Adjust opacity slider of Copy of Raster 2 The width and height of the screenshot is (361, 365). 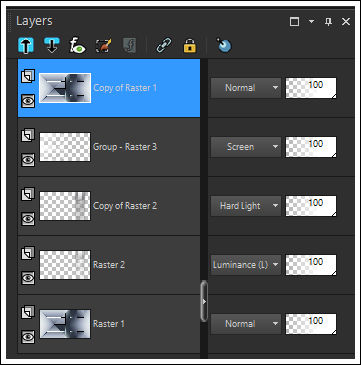[x=311, y=206]
